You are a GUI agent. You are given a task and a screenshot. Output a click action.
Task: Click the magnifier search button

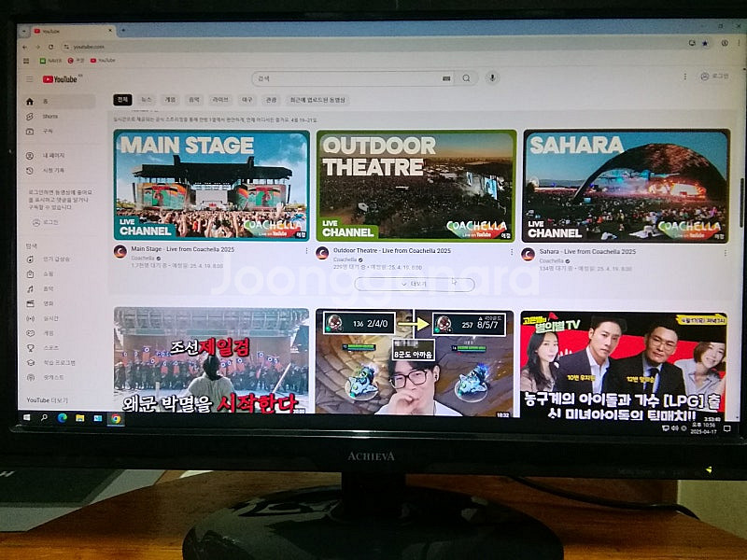click(x=466, y=78)
